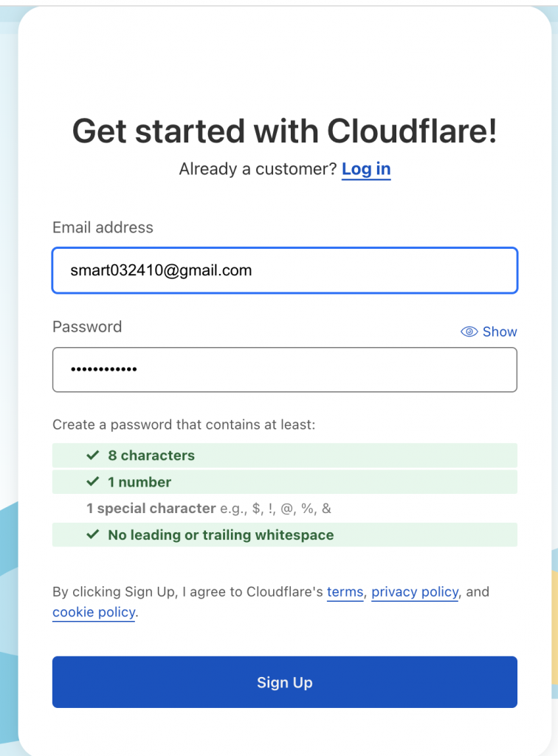Screen dimensions: 558x756
Task: Click the Password label
Action: tap(87, 327)
